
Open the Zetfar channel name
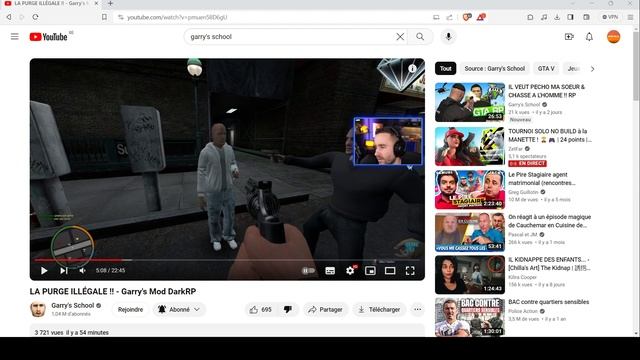[x=516, y=149]
